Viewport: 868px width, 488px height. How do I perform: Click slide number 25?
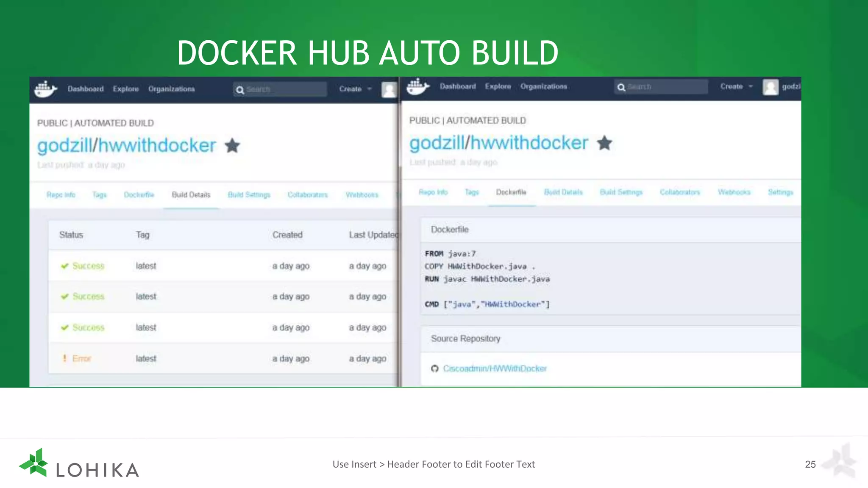point(810,464)
